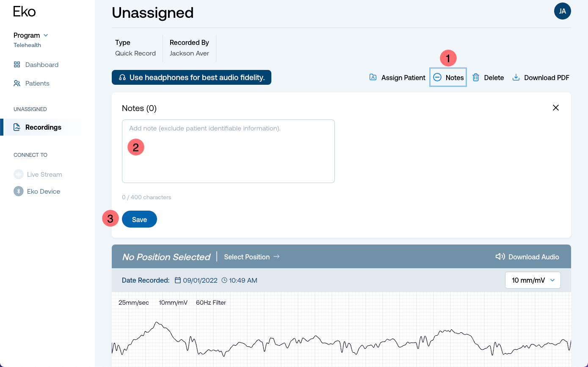Image resolution: width=588 pixels, height=367 pixels.
Task: Click the headphones icon in the banner
Action: tap(122, 78)
